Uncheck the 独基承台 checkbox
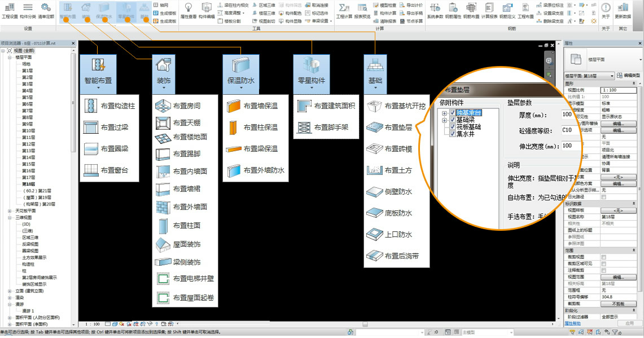 pyautogui.click(x=453, y=113)
